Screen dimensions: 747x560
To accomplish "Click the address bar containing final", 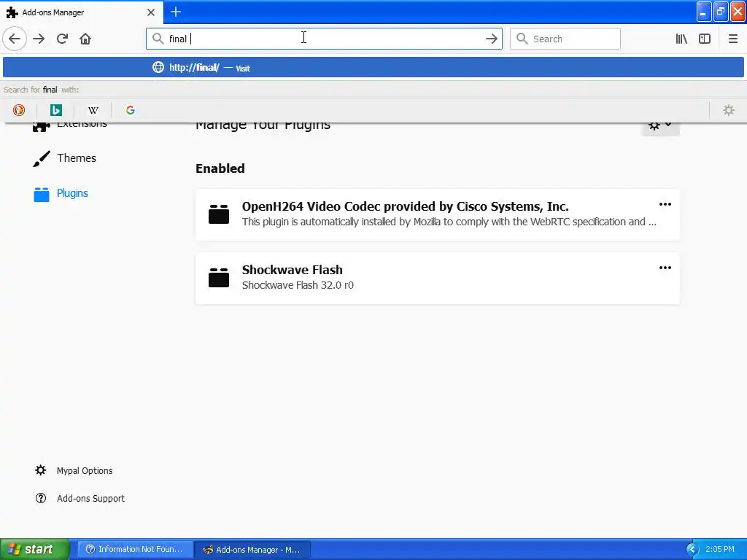I will coord(324,39).
